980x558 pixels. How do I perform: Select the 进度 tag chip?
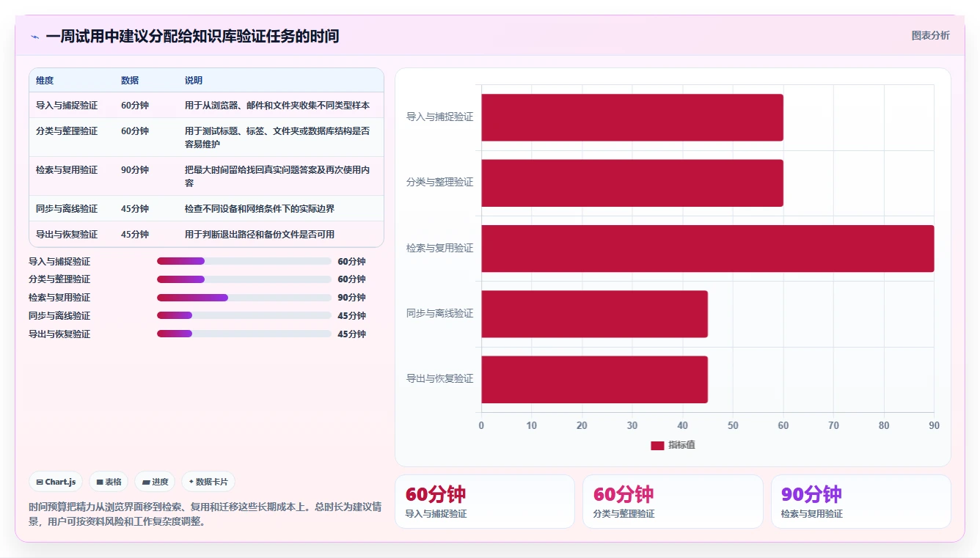[155, 482]
